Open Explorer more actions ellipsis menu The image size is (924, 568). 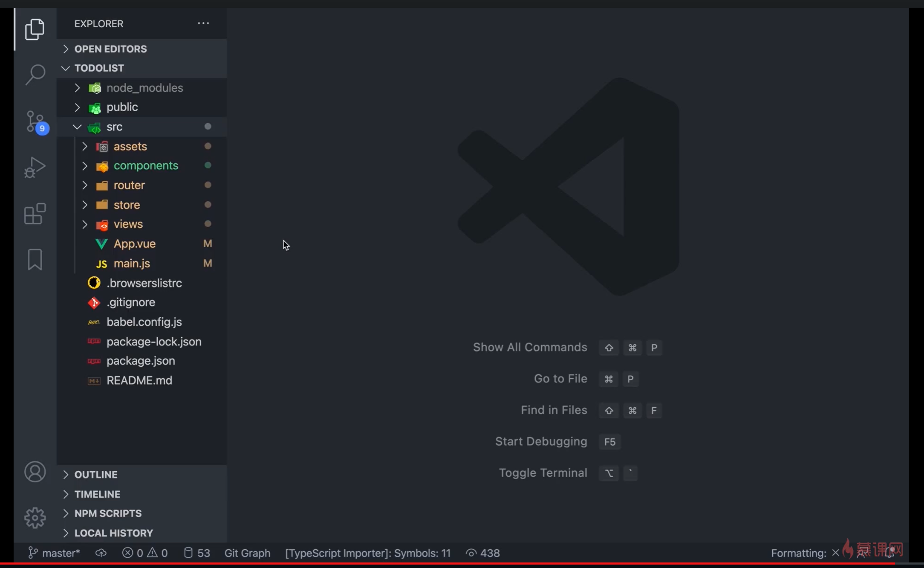click(203, 23)
